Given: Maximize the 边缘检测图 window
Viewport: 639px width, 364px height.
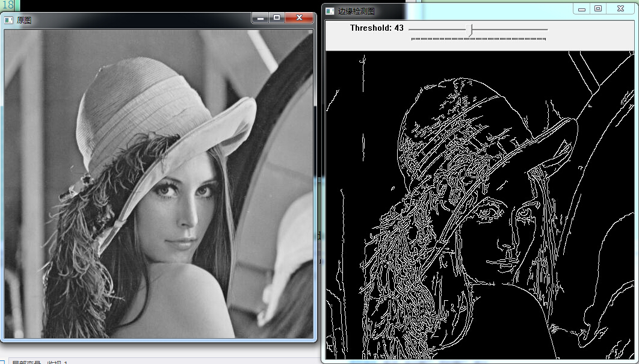Looking at the screenshot, I should (598, 9).
